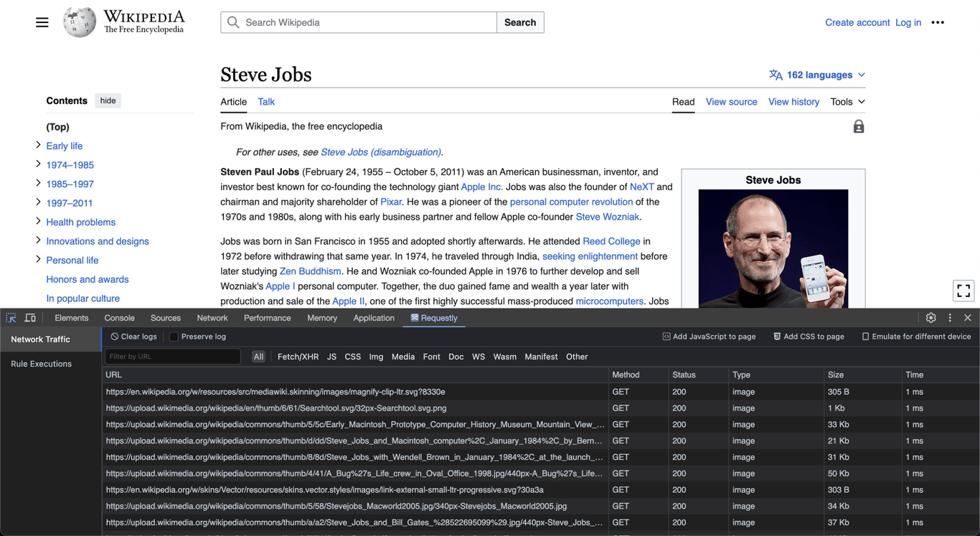Screen dimensions: 980x536
Task: Switch to the Memory DevTools tab
Action: click(x=322, y=318)
